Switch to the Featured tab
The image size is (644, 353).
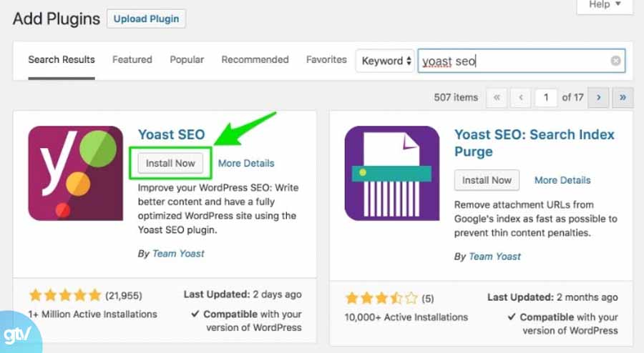[132, 60]
